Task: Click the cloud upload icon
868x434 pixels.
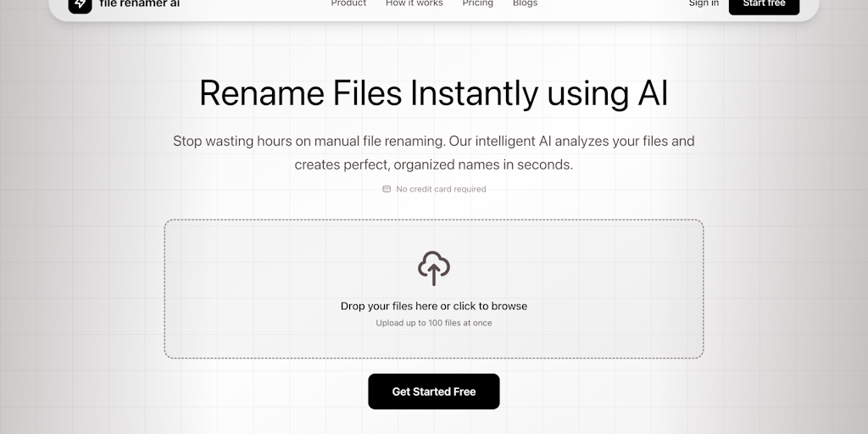Action: point(434,268)
